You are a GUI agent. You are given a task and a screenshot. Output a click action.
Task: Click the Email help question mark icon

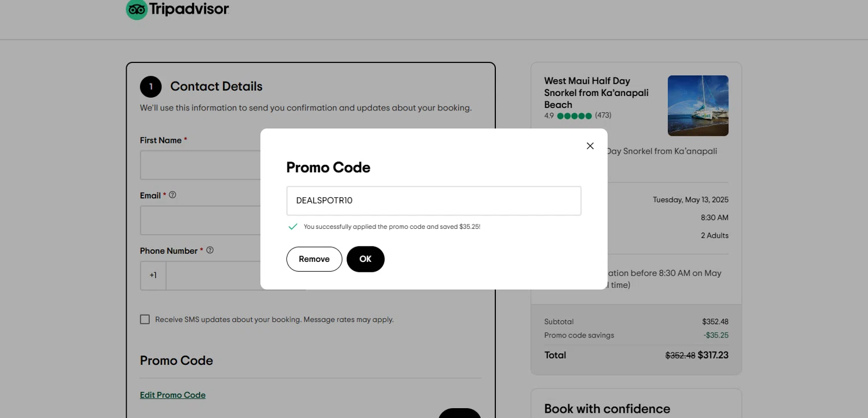[172, 195]
